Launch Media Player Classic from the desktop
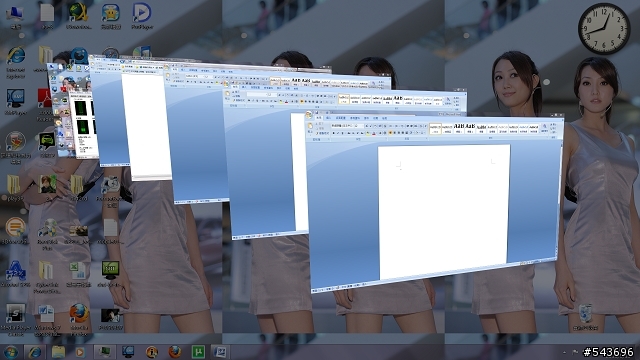The width and height of the screenshot is (640, 360). pyautogui.click(x=16, y=319)
